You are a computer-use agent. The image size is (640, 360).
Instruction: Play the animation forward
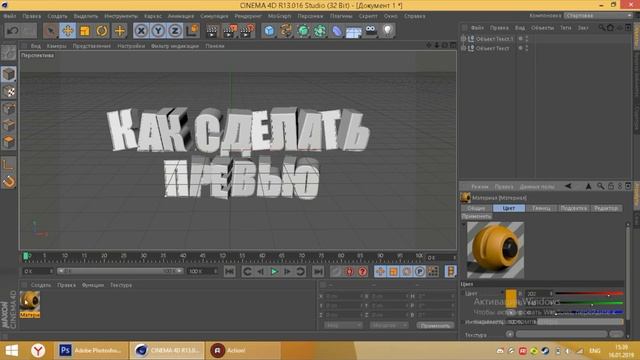(x=274, y=271)
